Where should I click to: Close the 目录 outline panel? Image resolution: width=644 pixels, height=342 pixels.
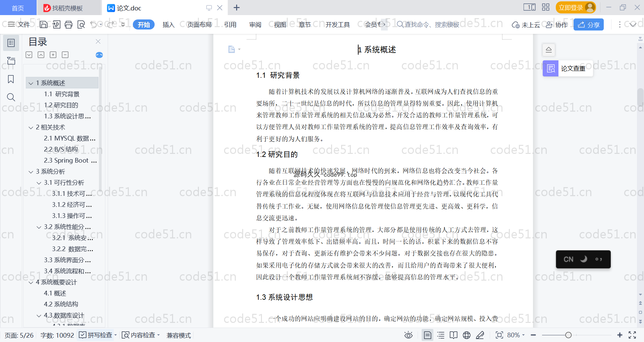point(98,41)
